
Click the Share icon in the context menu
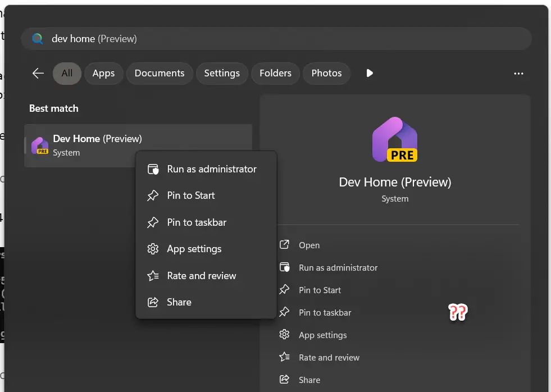(153, 302)
